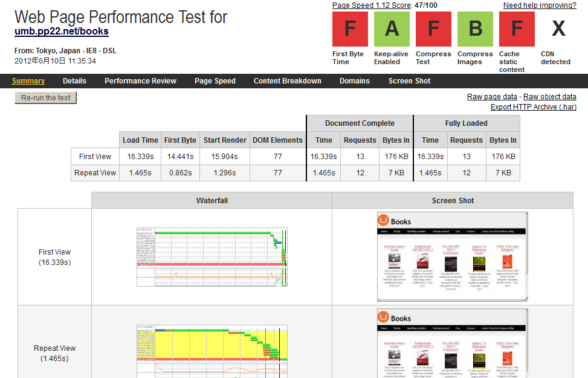Click the Repeat View Load Time 1.465s cell
This screenshot has height=378, width=588.
140,173
